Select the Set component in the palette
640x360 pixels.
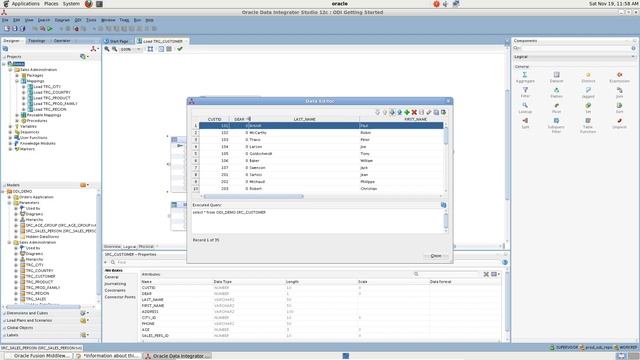588,108
